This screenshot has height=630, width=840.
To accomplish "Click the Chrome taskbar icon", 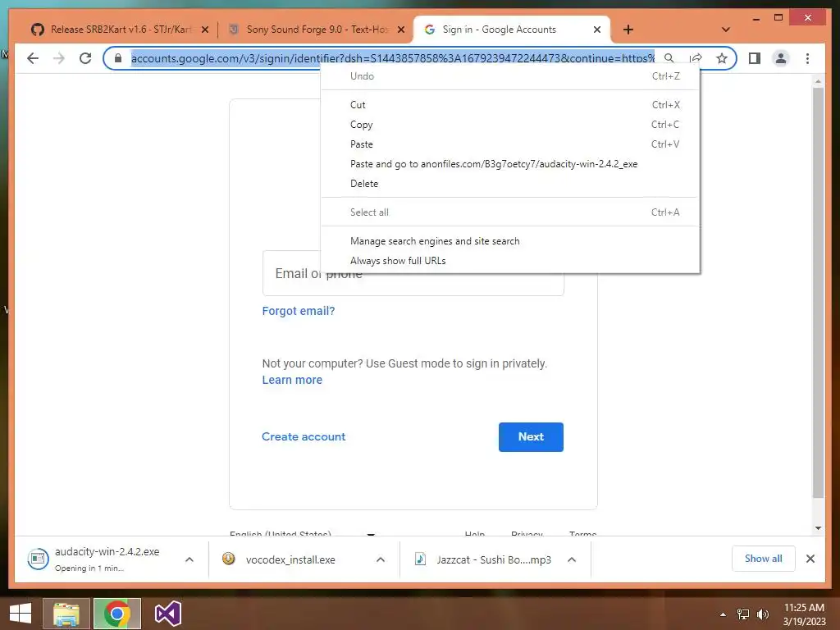I will (x=116, y=614).
